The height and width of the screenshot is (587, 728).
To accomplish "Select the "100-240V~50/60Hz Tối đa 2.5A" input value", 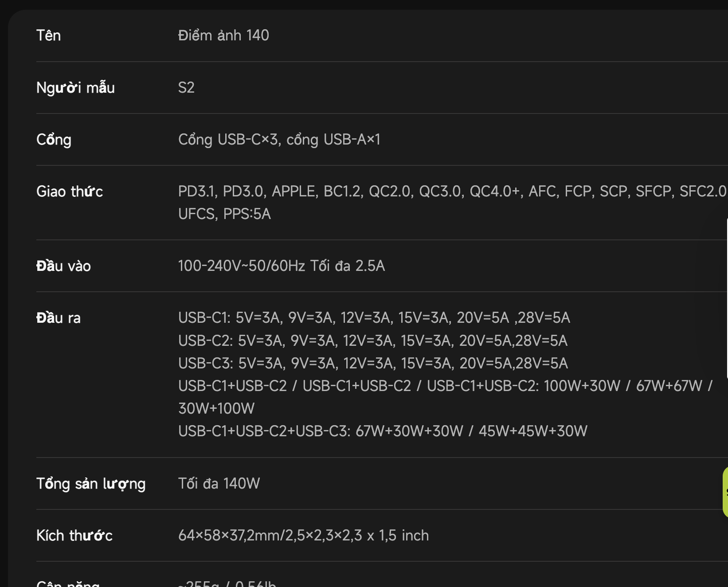I will 281,266.
